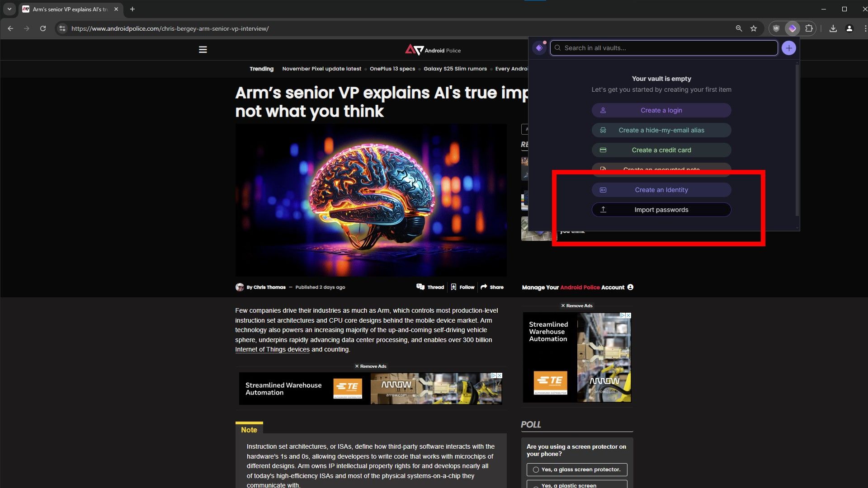
Task: Click the Create a login icon
Action: [604, 110]
